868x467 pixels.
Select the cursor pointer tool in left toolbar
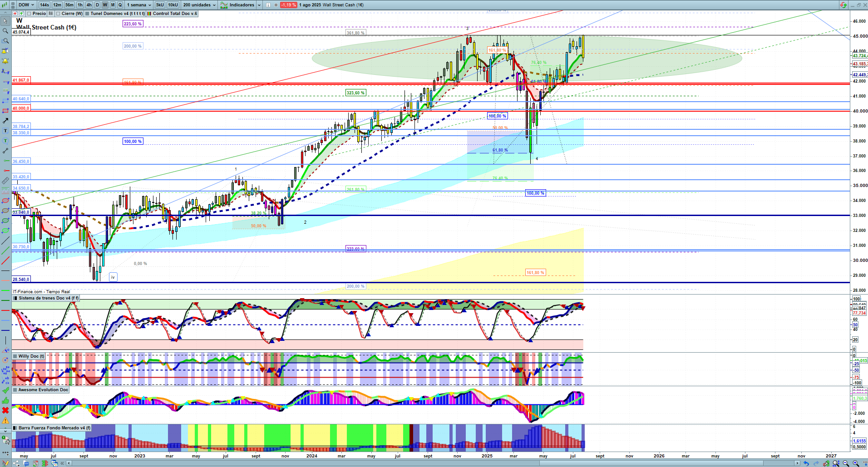click(x=5, y=21)
